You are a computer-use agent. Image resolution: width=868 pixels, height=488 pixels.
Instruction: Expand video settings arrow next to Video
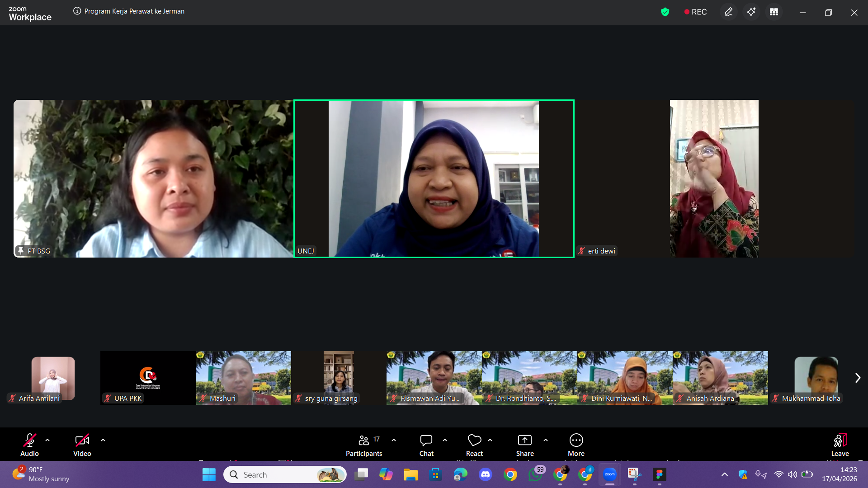click(103, 440)
